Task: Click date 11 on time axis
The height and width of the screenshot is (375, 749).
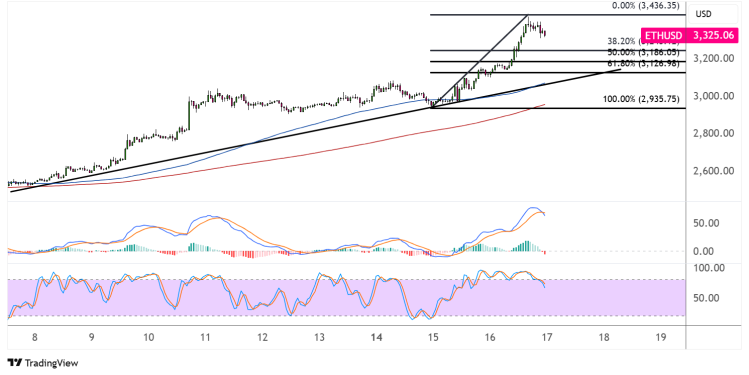Action: [205, 338]
